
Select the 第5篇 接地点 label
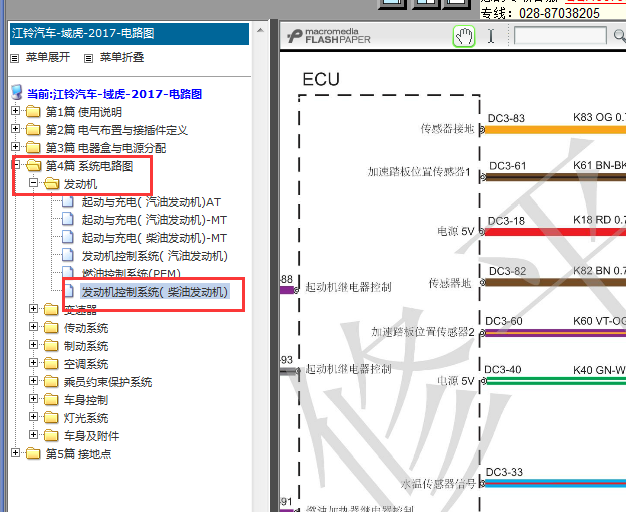point(78,454)
